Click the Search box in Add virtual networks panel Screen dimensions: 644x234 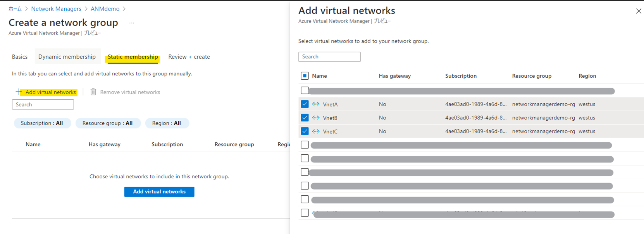(329, 57)
